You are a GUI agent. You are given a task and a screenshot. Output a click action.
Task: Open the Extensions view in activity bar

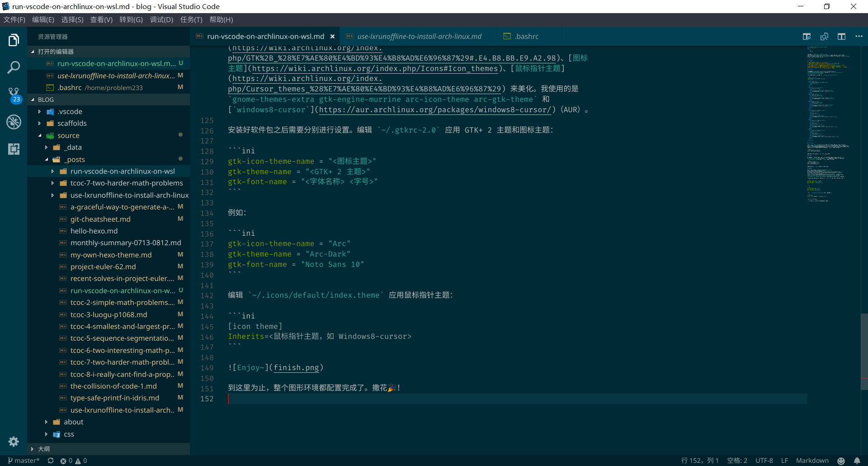click(14, 149)
